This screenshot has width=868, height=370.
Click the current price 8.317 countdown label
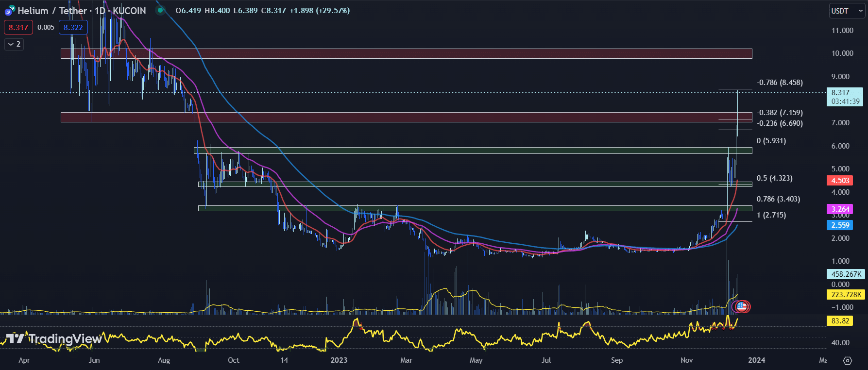845,97
